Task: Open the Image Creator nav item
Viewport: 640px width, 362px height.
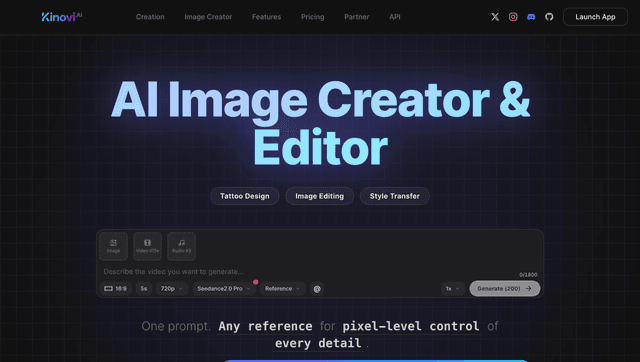Action: click(208, 17)
